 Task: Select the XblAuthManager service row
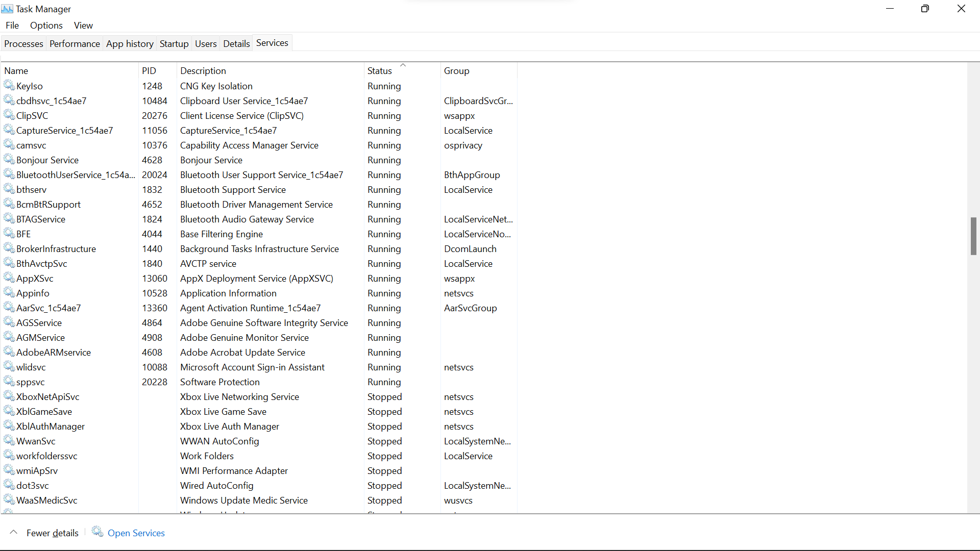click(x=259, y=427)
